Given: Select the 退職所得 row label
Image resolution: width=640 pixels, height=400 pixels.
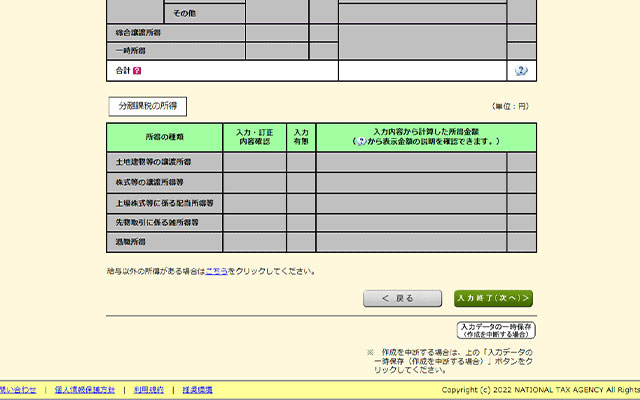Looking at the screenshot, I should click(130, 242).
